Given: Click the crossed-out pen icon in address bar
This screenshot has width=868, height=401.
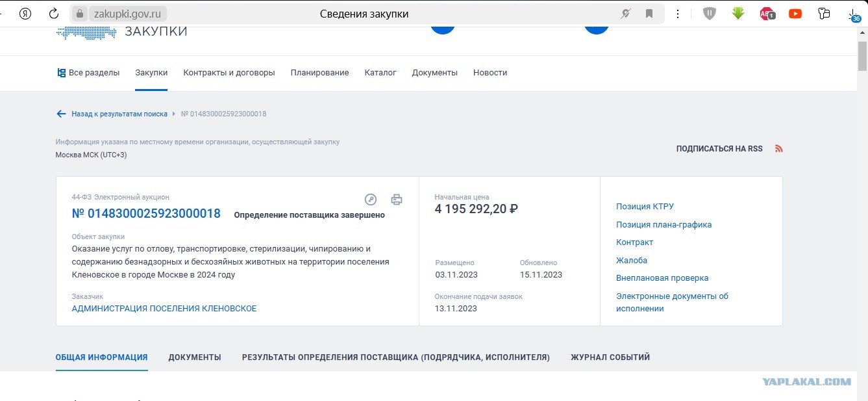Looking at the screenshot, I should click(x=626, y=14).
